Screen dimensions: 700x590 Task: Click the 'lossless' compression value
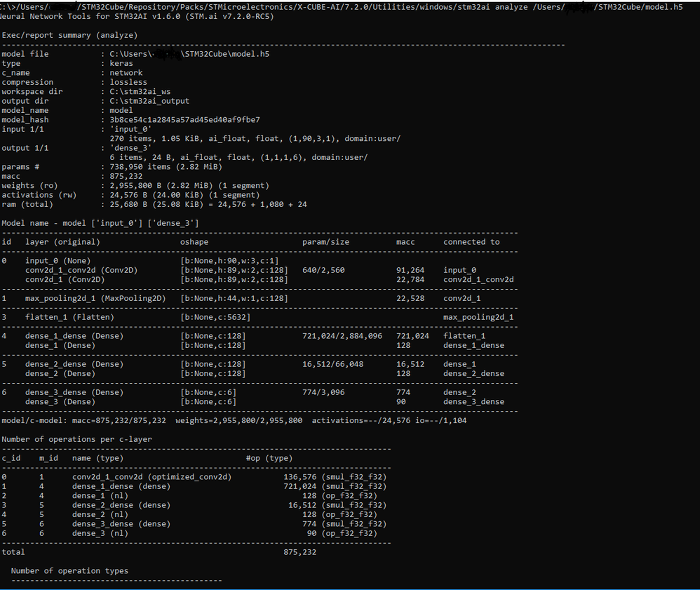coord(128,82)
